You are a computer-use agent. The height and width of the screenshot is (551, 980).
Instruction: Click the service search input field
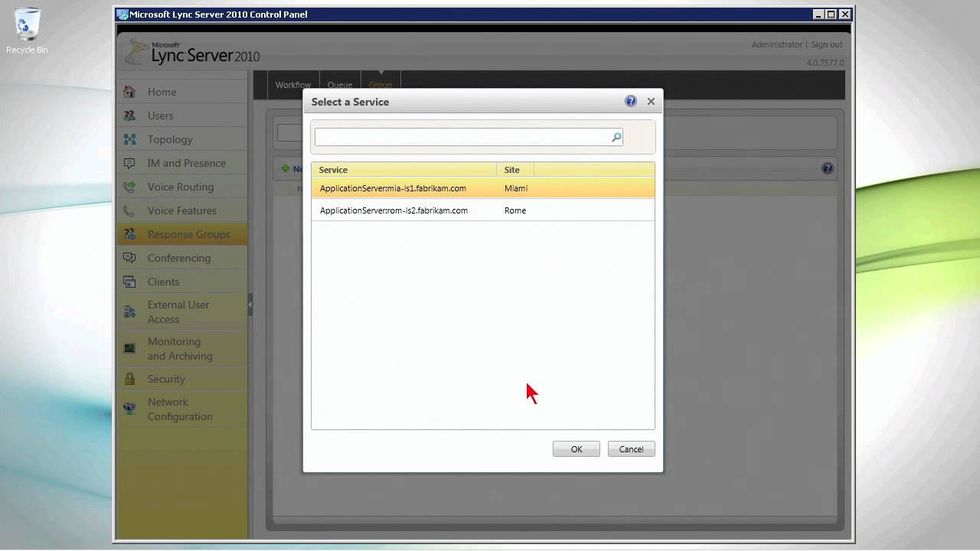462,137
